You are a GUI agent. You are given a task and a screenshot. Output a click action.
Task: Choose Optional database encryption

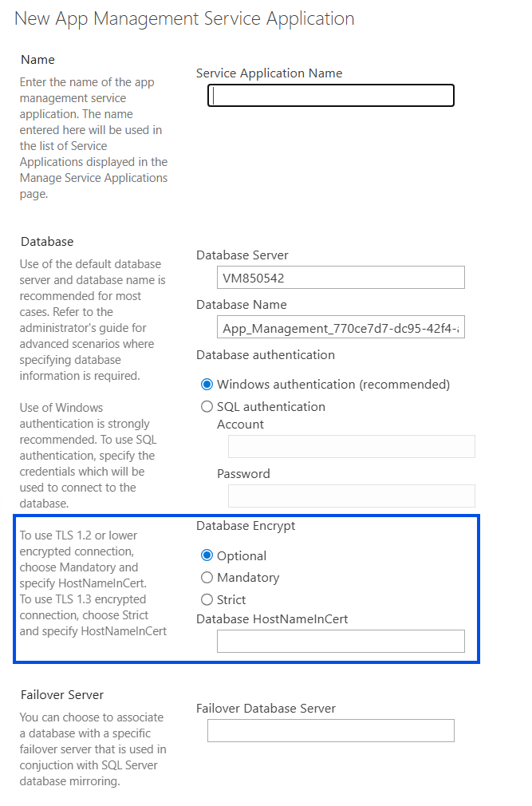(x=207, y=555)
